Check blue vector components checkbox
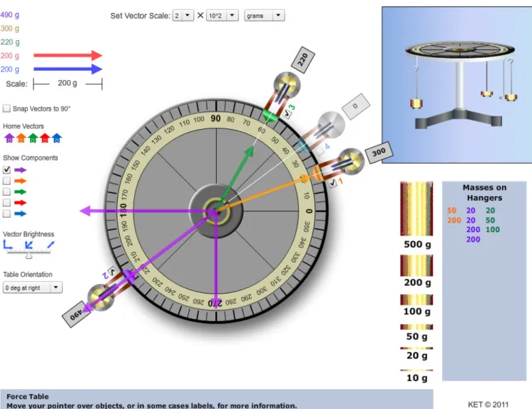 (x=6, y=213)
